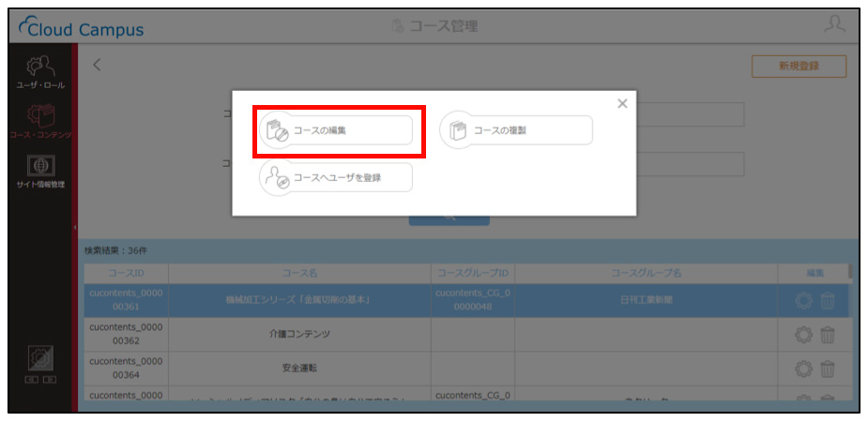Click the trash icon for 金属切削の基本 row
The image size is (868, 422).
pyautogui.click(x=827, y=301)
